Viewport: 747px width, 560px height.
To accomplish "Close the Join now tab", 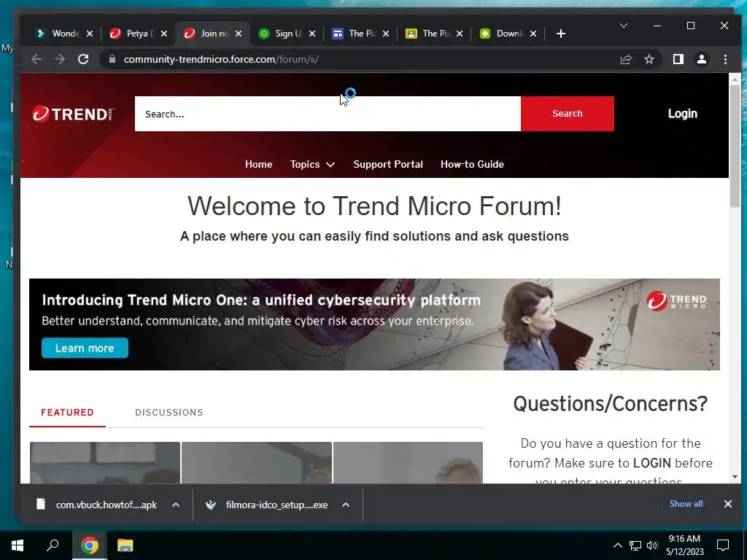I will click(x=239, y=34).
